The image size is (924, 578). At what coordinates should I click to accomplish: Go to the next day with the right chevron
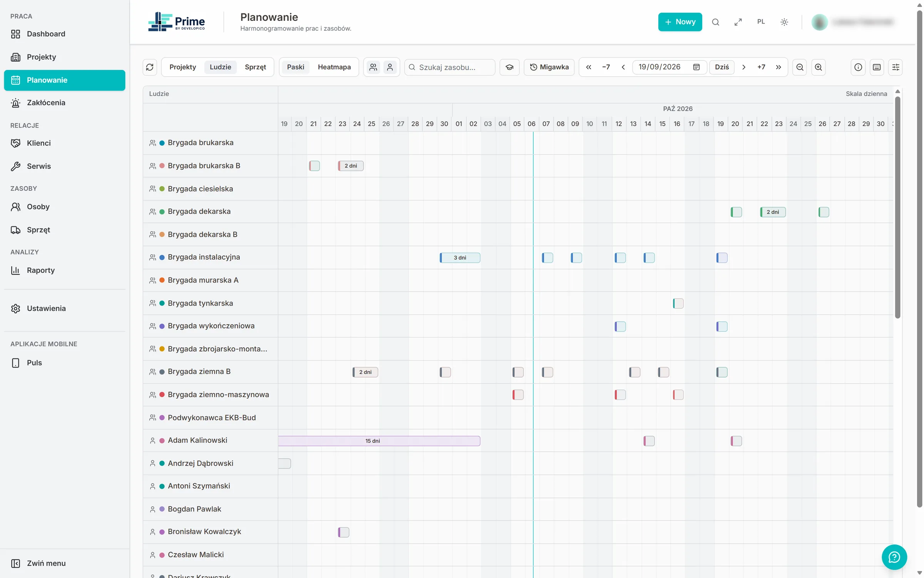pos(744,67)
